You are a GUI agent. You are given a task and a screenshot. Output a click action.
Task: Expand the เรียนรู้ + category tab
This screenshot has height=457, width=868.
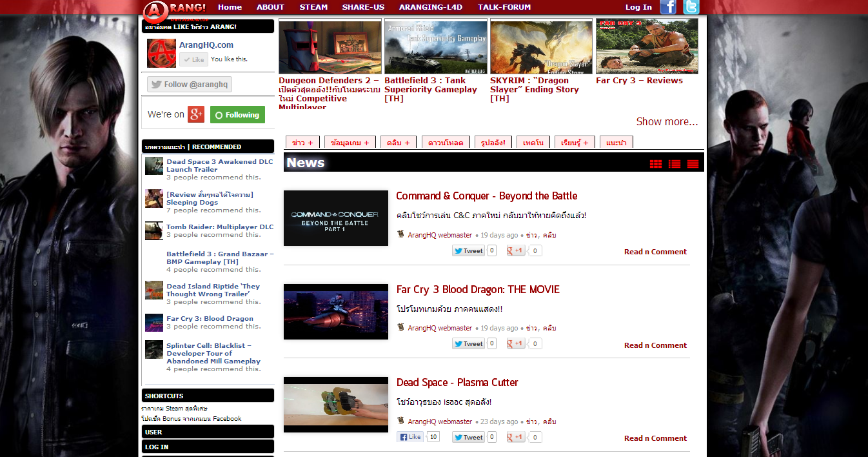point(575,143)
